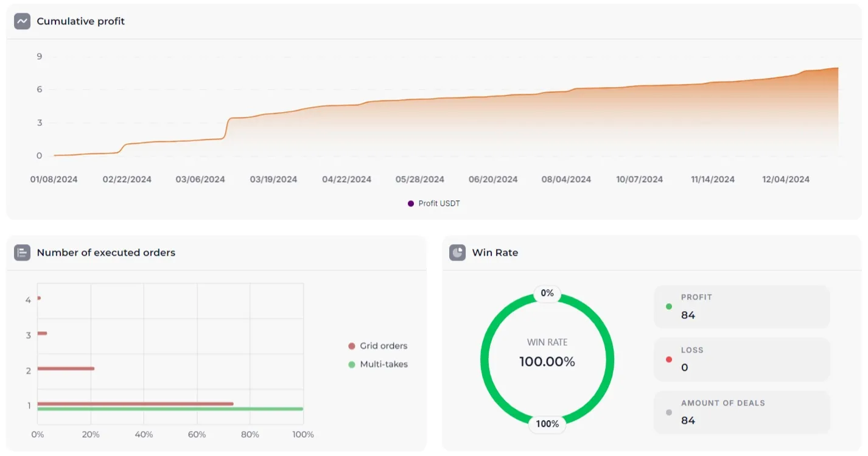This screenshot has width=868, height=456.
Task: Click the Win Rate pie chart icon
Action: point(458,253)
